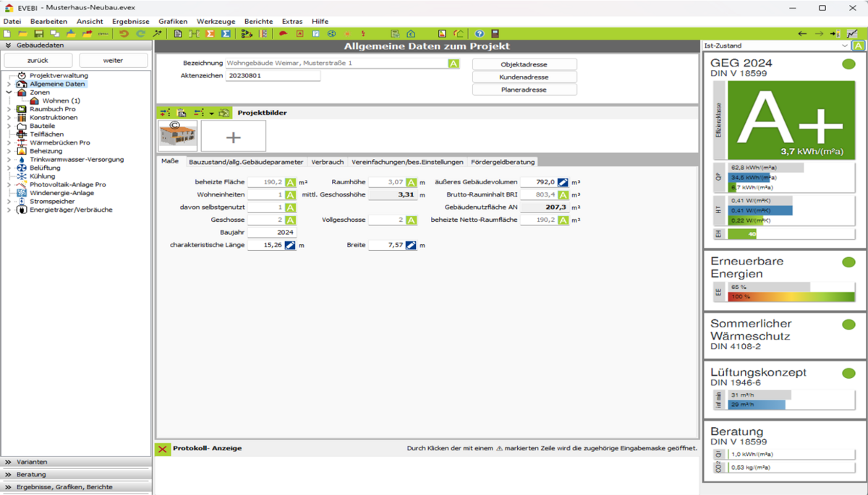Click the Teilflächen tree icon
This screenshot has width=868, height=495.
22,134
